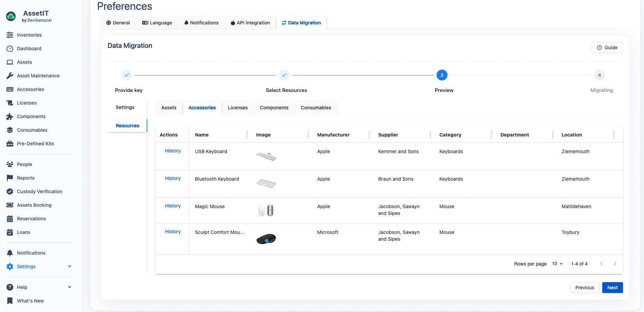Click the AssetIT logo icon

click(x=11, y=16)
